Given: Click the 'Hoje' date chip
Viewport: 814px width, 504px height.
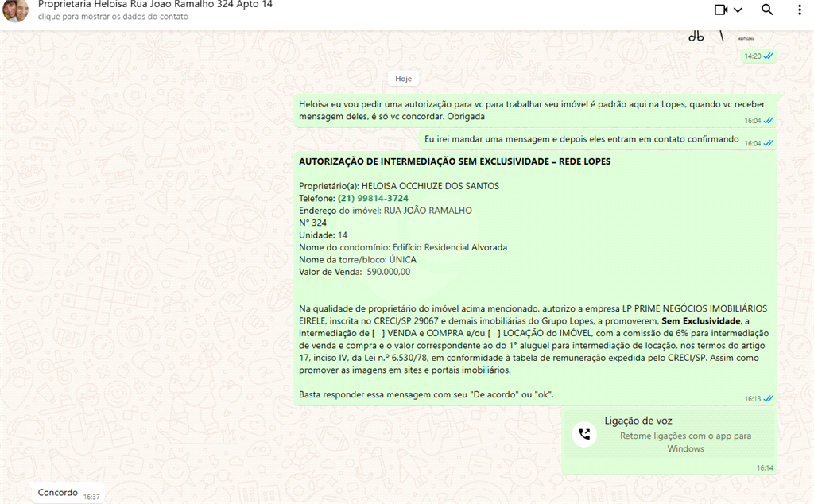Looking at the screenshot, I should point(404,79).
